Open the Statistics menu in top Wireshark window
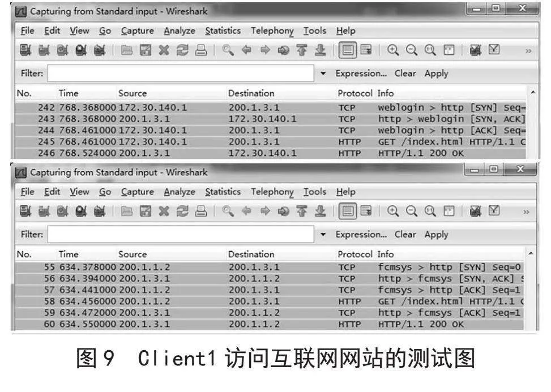Image resolution: width=551 pixels, height=392 pixels. [x=223, y=31]
